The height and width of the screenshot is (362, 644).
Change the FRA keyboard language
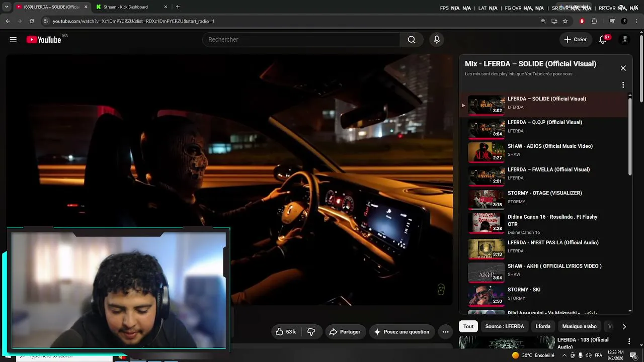[x=598, y=355]
